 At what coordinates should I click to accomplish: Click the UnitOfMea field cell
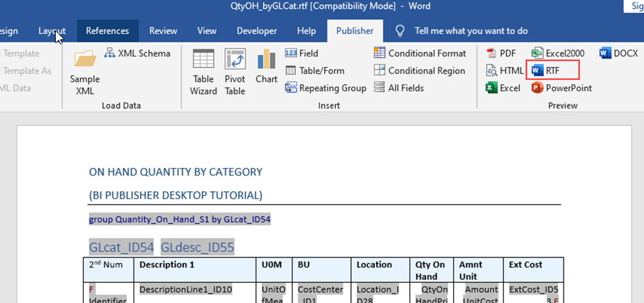click(x=273, y=294)
